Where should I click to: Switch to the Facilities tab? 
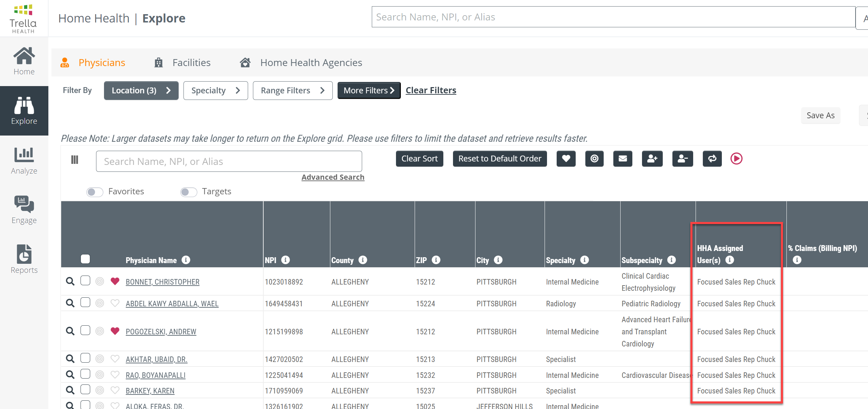click(x=182, y=63)
